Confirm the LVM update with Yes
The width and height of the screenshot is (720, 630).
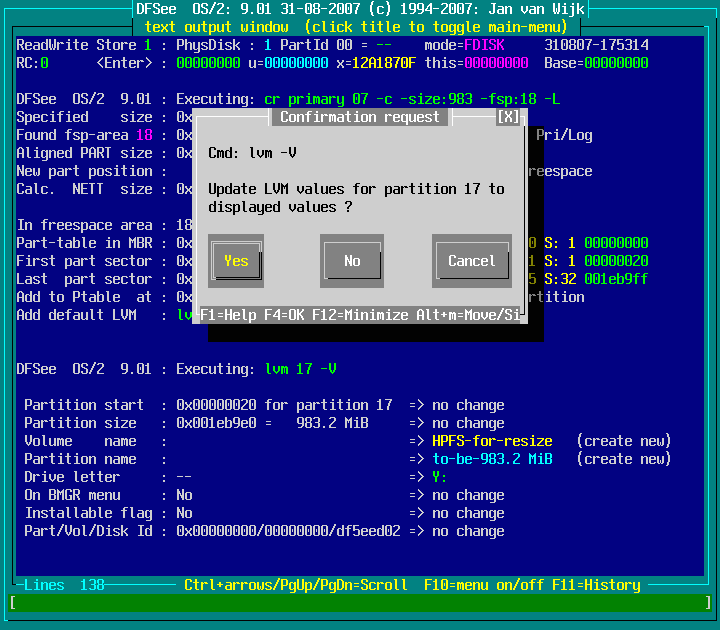pyautogui.click(x=236, y=261)
